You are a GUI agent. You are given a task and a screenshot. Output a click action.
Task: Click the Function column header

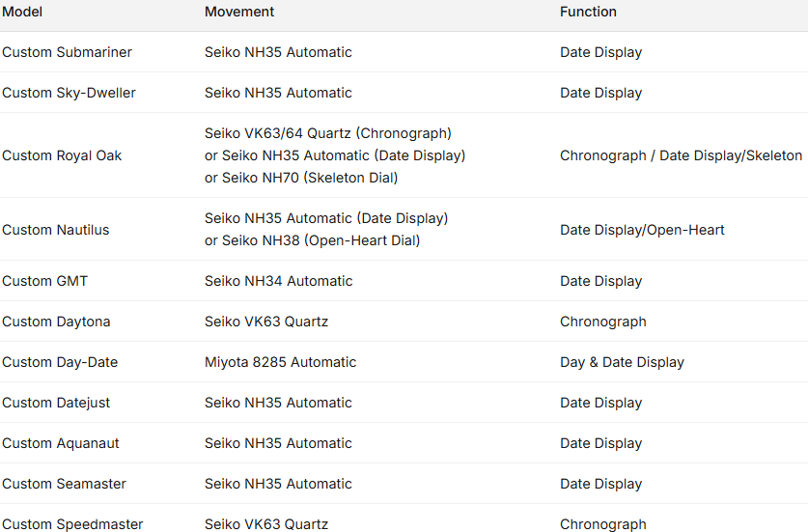click(x=588, y=12)
